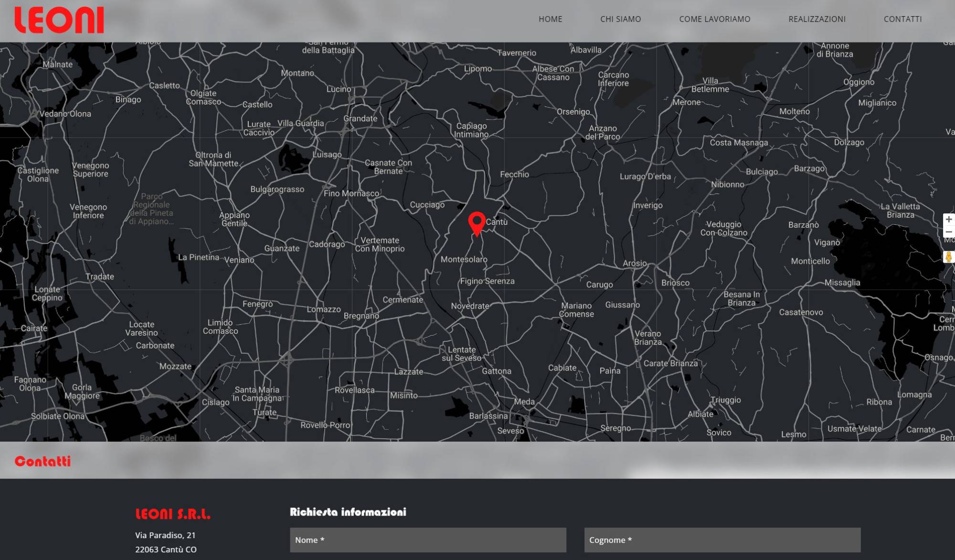Zoom out the map with minus button
The height and width of the screenshot is (560, 955).
coord(949,232)
